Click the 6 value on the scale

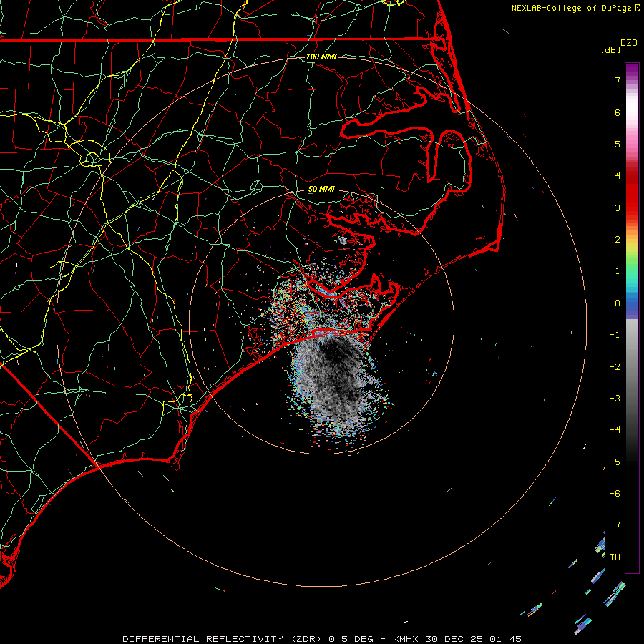coord(618,112)
